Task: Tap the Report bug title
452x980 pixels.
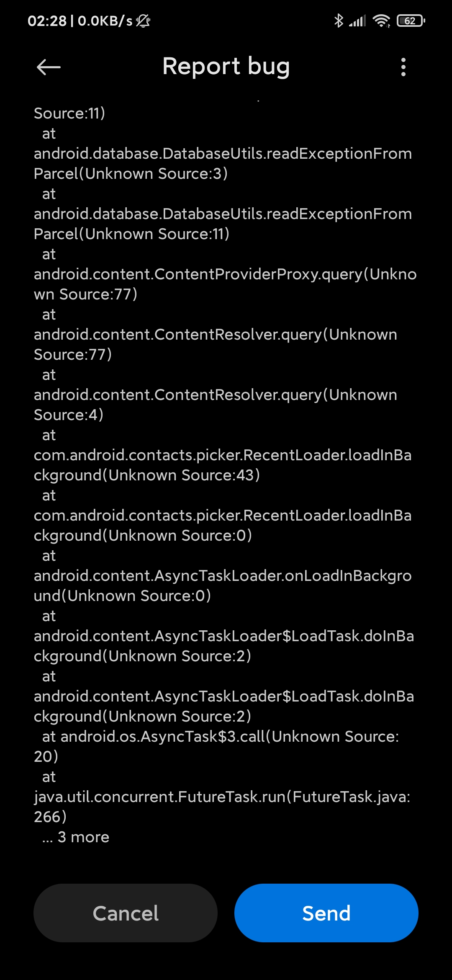Action: pyautogui.click(x=226, y=67)
